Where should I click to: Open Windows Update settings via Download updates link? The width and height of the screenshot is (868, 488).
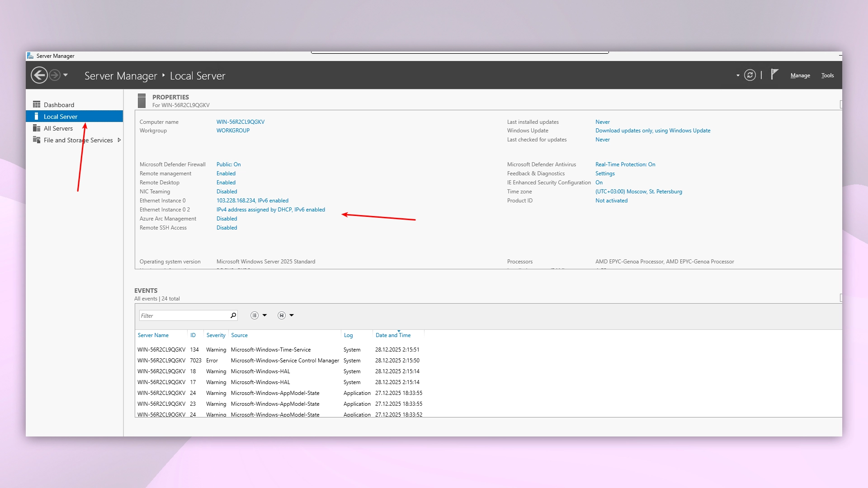click(653, 131)
